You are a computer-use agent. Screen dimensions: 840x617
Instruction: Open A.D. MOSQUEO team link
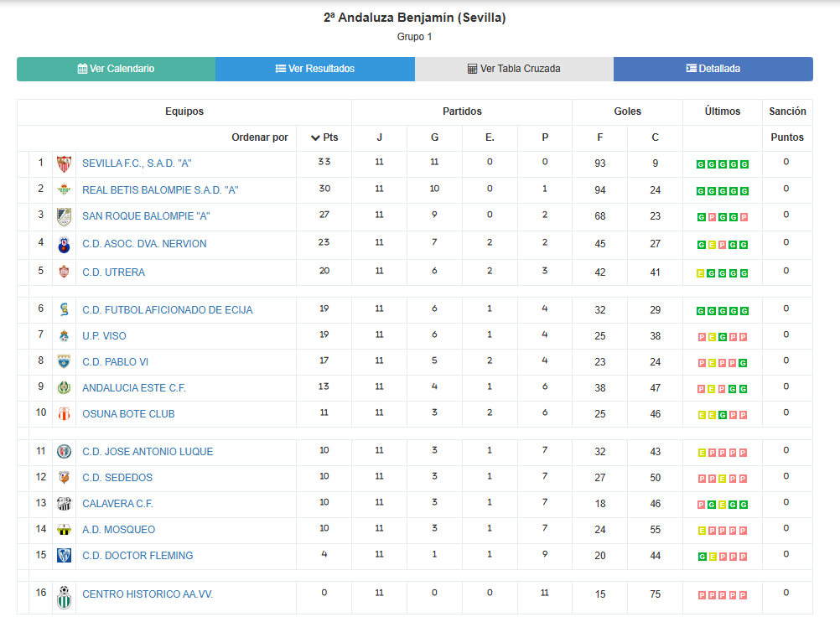click(118, 530)
